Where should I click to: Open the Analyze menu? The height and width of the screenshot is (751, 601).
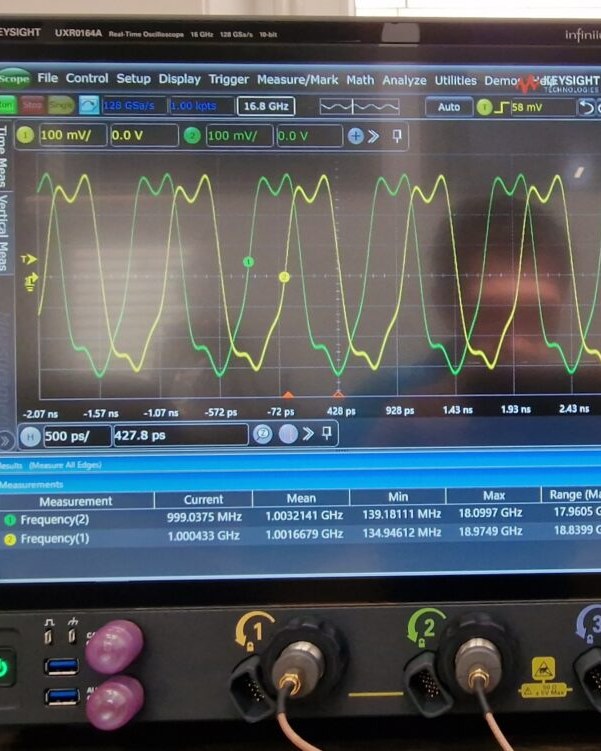(404, 80)
